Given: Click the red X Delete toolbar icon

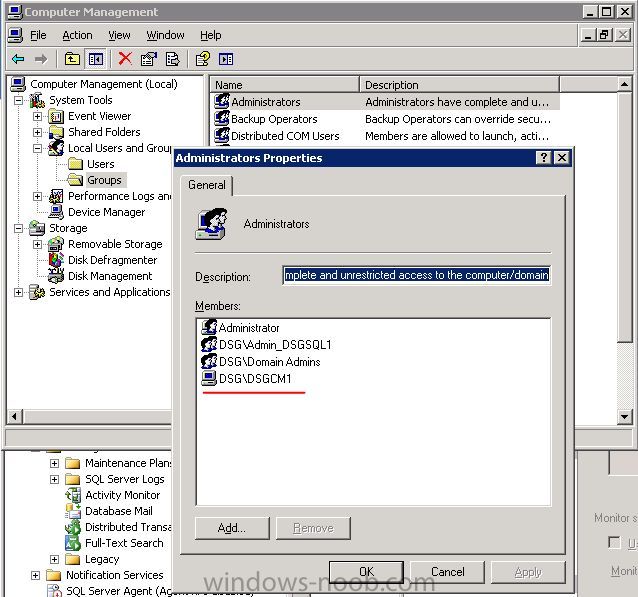Looking at the screenshot, I should tap(125, 59).
